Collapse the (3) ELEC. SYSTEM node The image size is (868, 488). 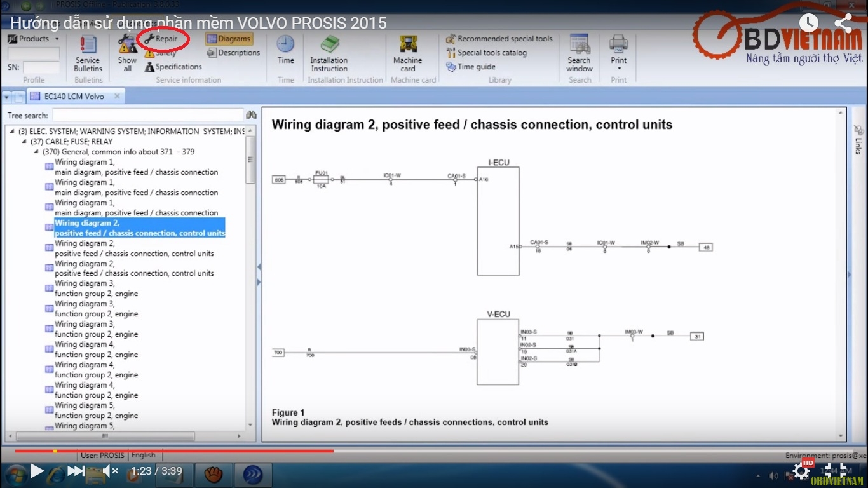(x=13, y=132)
